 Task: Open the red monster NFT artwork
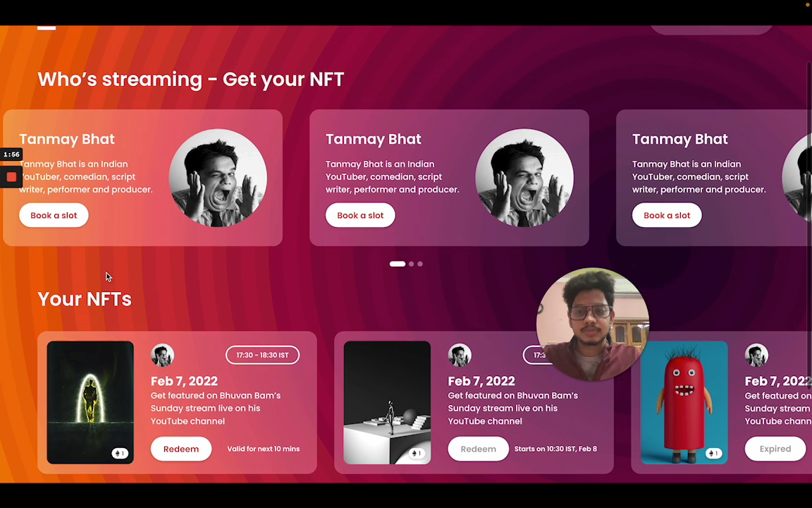684,402
